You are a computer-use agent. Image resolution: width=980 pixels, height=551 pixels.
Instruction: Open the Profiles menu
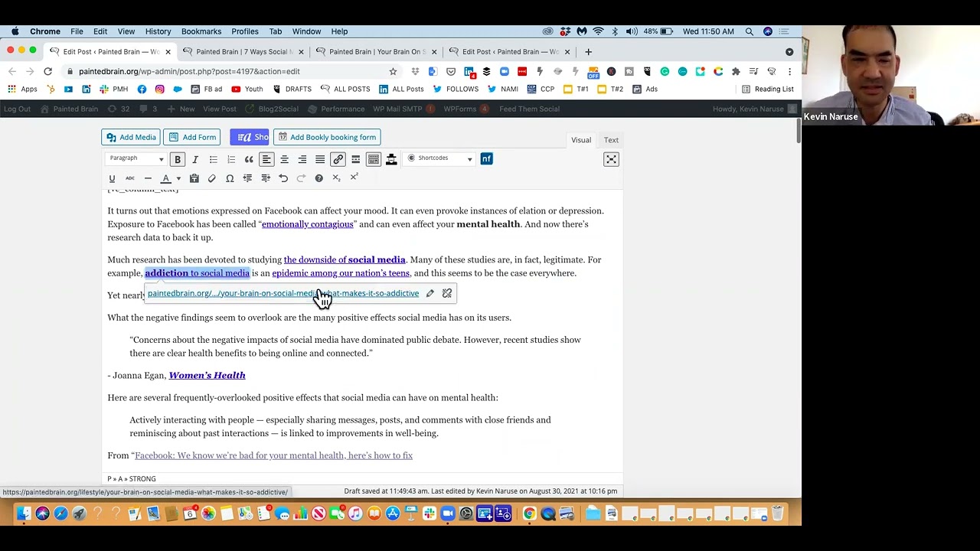(x=245, y=31)
